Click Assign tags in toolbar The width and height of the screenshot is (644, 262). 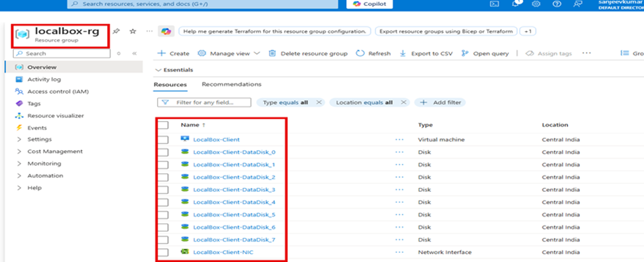(x=549, y=54)
